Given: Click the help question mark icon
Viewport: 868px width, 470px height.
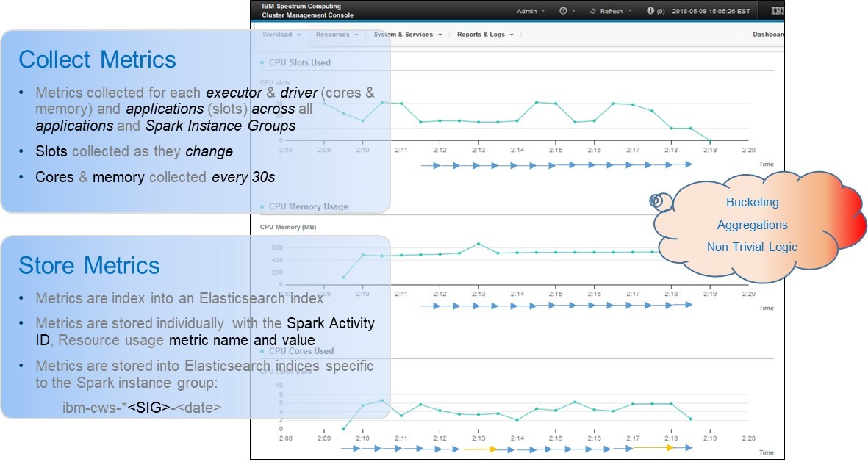Looking at the screenshot, I should [x=563, y=11].
